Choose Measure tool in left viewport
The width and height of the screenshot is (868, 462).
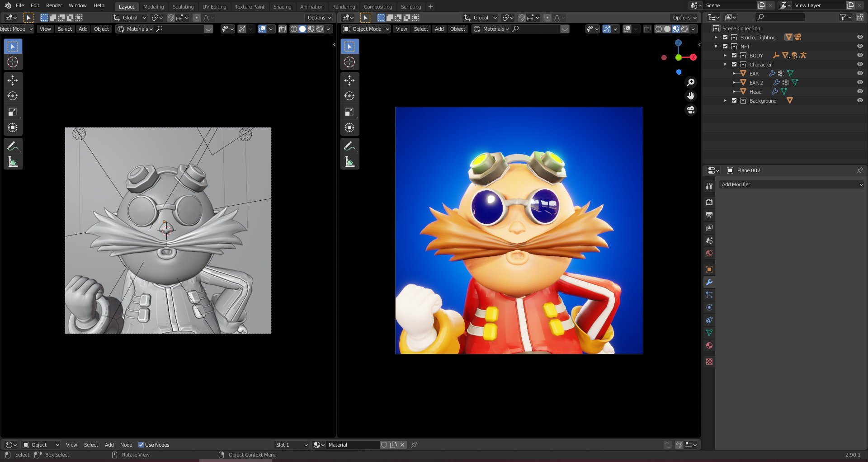click(x=13, y=162)
